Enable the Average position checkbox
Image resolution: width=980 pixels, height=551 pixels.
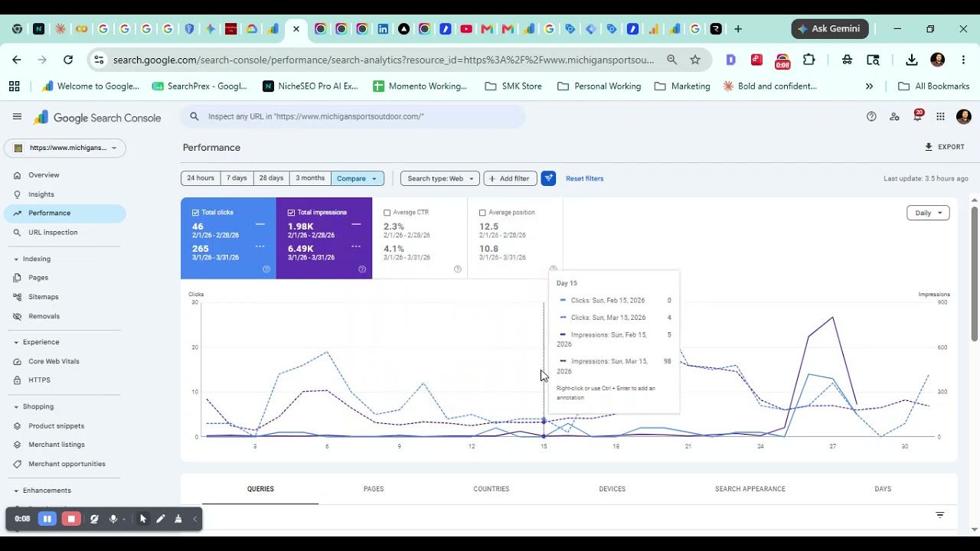coord(482,213)
